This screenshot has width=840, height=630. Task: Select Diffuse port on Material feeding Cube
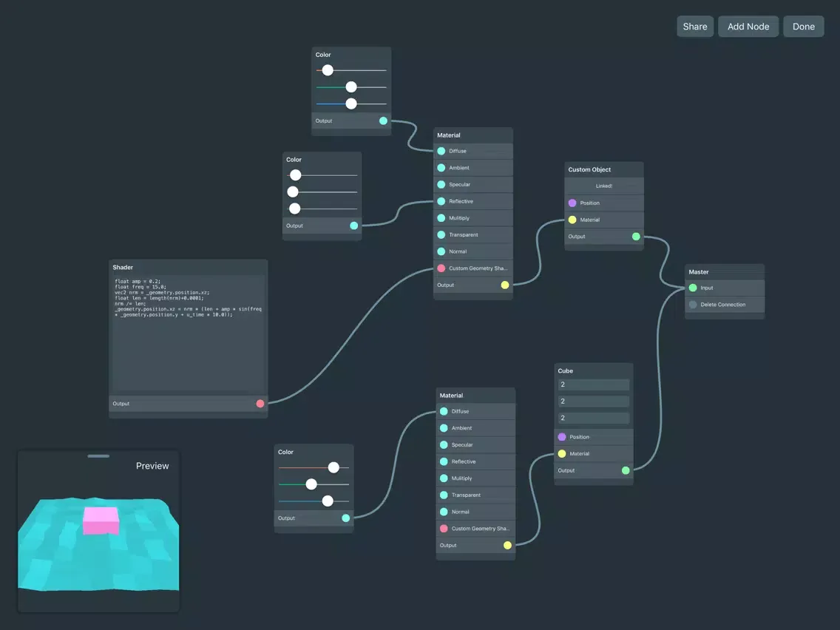tap(444, 411)
